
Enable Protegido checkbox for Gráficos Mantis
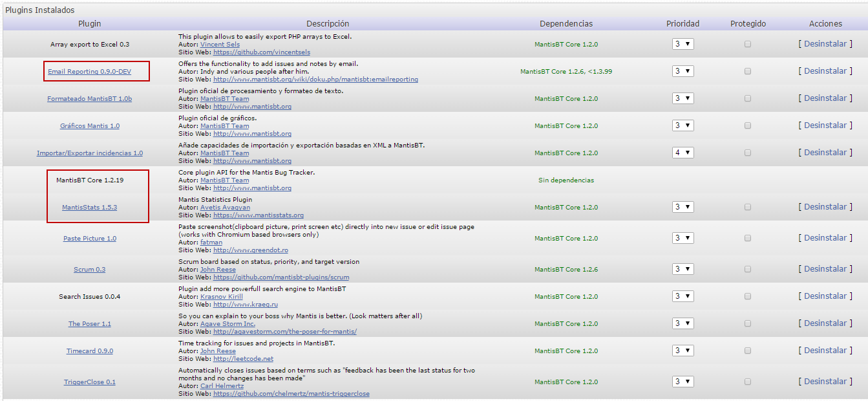(x=748, y=126)
